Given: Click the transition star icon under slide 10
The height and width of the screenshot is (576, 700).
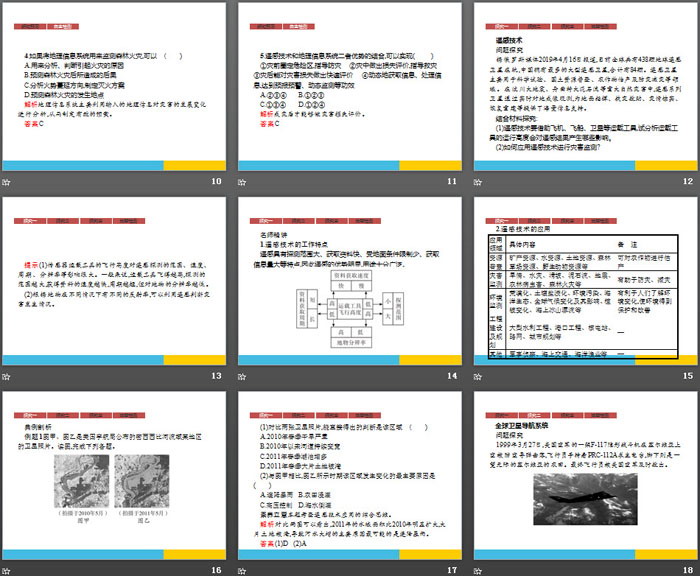Looking at the screenshot, I should (x=7, y=181).
